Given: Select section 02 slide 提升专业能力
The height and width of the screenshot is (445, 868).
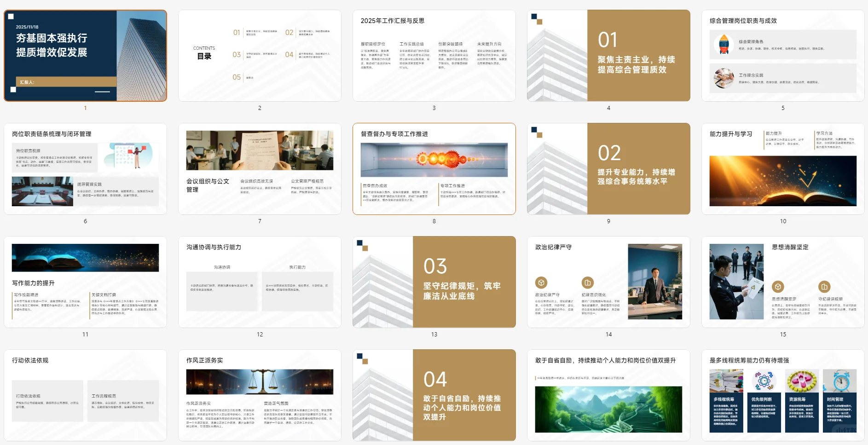Looking at the screenshot, I should click(x=608, y=169).
